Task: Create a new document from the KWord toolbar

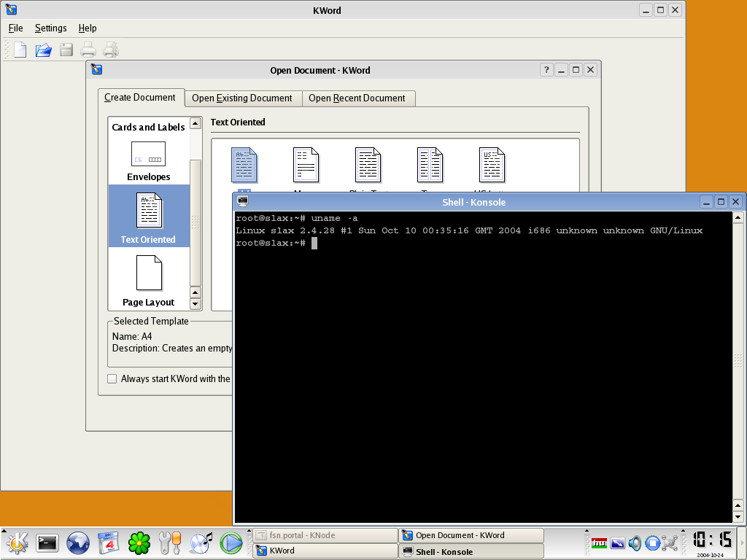Action: click(x=20, y=50)
